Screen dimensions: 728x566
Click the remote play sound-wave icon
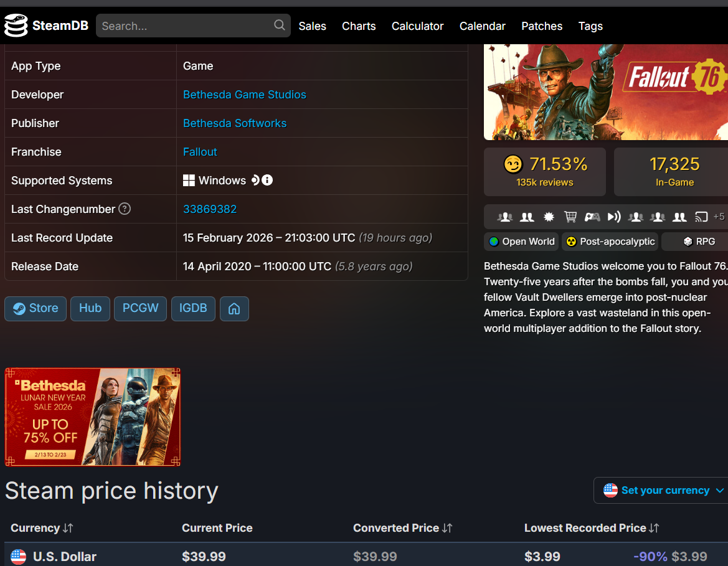click(x=614, y=217)
